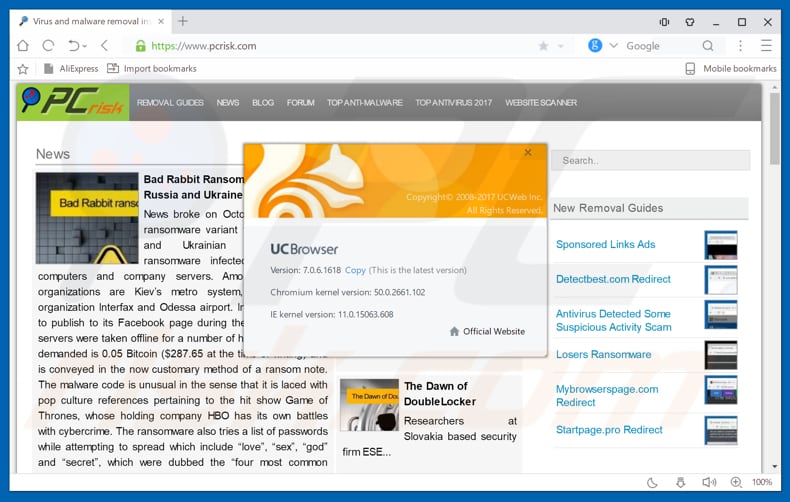The image size is (790, 502).
Task: Open TOP ANTIVIRUS 2017 menu item
Action: [453, 102]
